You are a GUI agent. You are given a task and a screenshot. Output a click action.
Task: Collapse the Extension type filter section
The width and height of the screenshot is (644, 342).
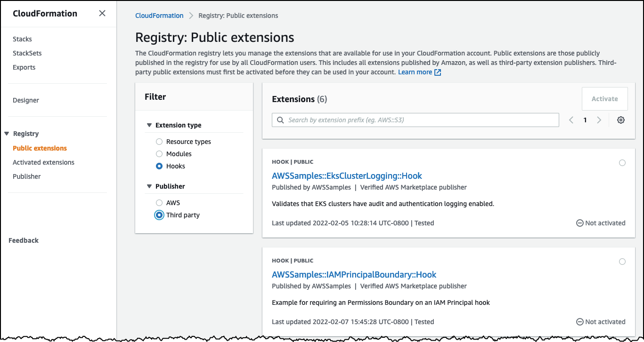tap(149, 125)
